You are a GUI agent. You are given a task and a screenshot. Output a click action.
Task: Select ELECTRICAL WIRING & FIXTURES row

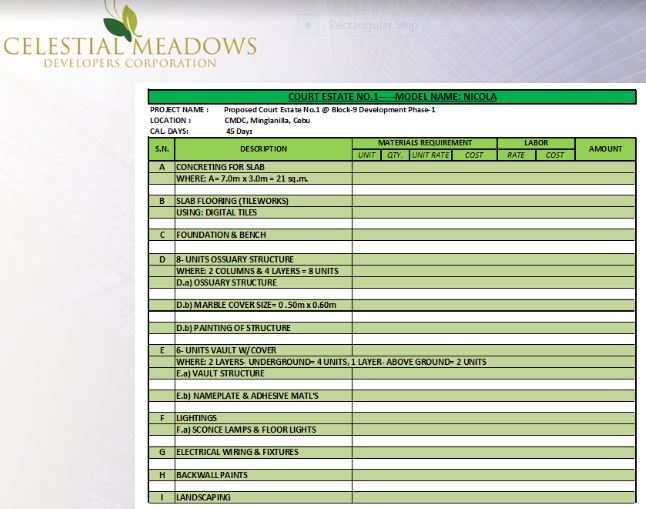392,452
